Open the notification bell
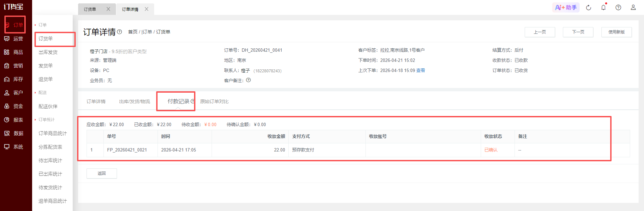The height and width of the screenshot is (211, 644). pos(603,7)
